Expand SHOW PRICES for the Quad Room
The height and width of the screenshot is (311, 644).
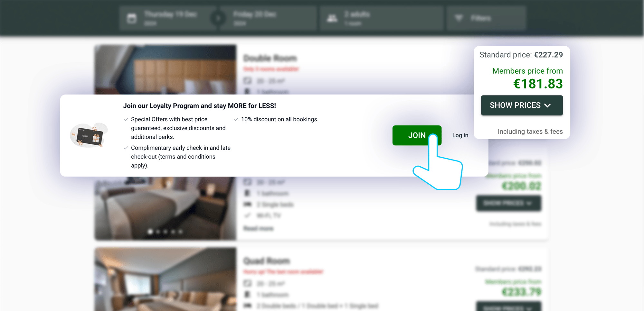508,307
